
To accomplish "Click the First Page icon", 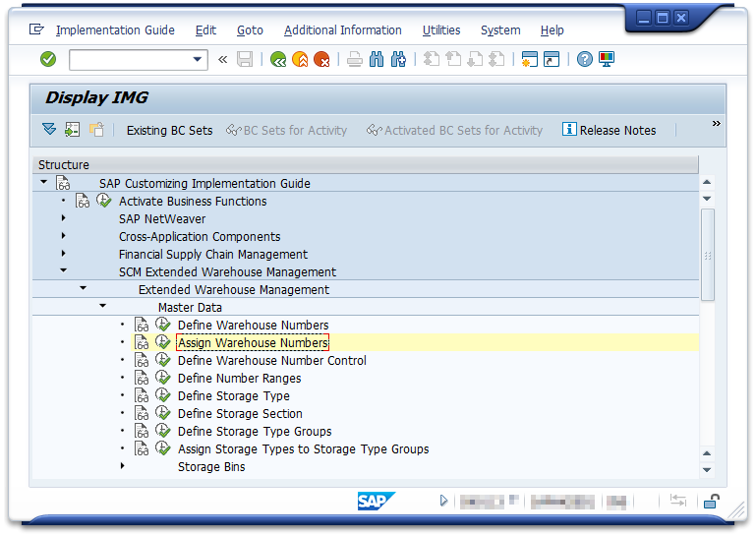I will tap(431, 60).
